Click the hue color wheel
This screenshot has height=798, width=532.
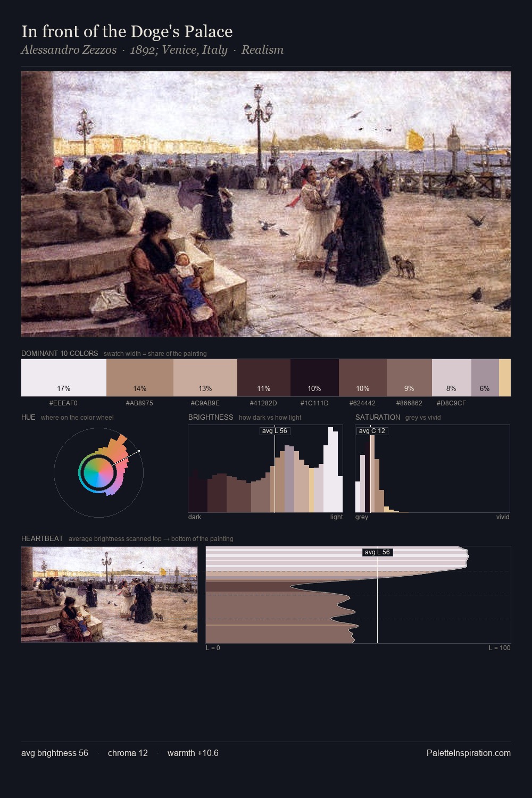tap(98, 472)
